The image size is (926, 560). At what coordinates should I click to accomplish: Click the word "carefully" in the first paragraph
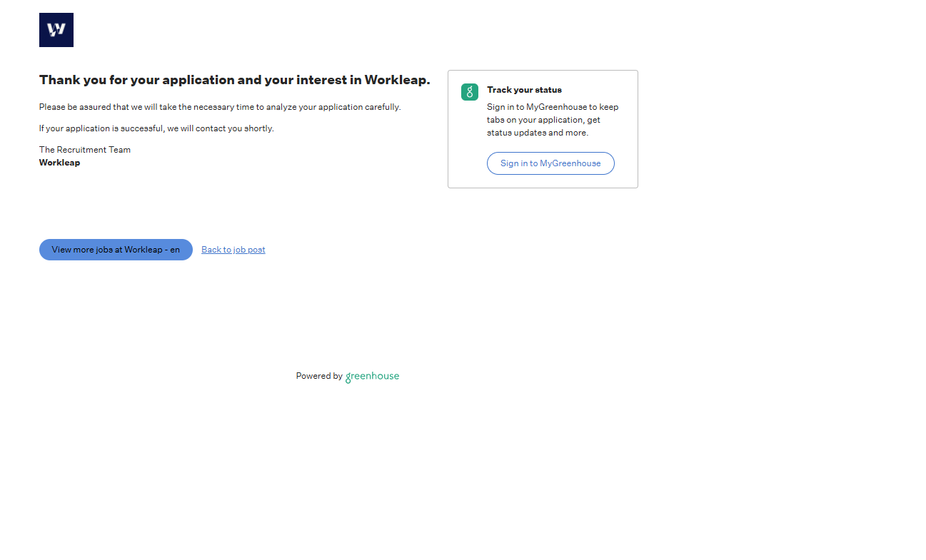382,107
